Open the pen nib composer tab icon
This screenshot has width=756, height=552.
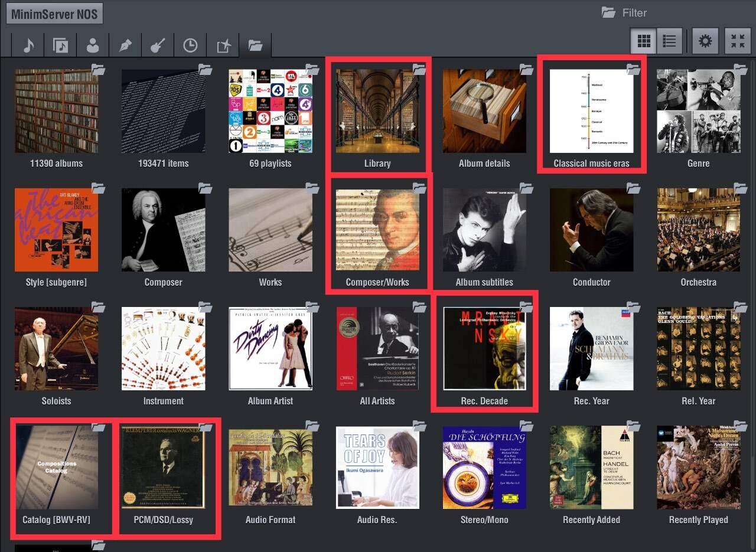click(125, 45)
